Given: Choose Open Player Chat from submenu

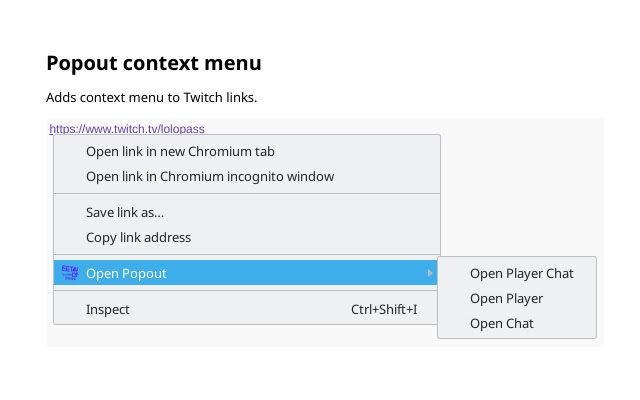Looking at the screenshot, I should (x=521, y=273).
